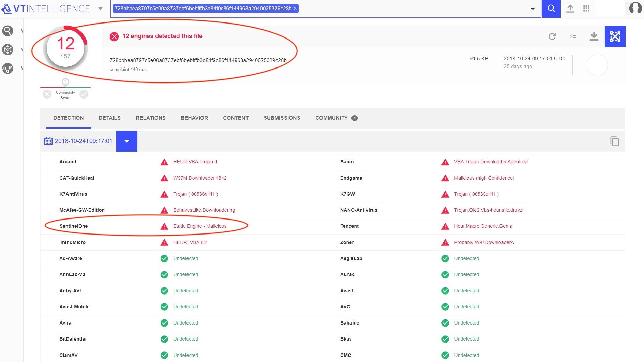
Task: Click Baidu's VBA.Trojan-Downloader.Agent.cvl result
Action: (491, 162)
